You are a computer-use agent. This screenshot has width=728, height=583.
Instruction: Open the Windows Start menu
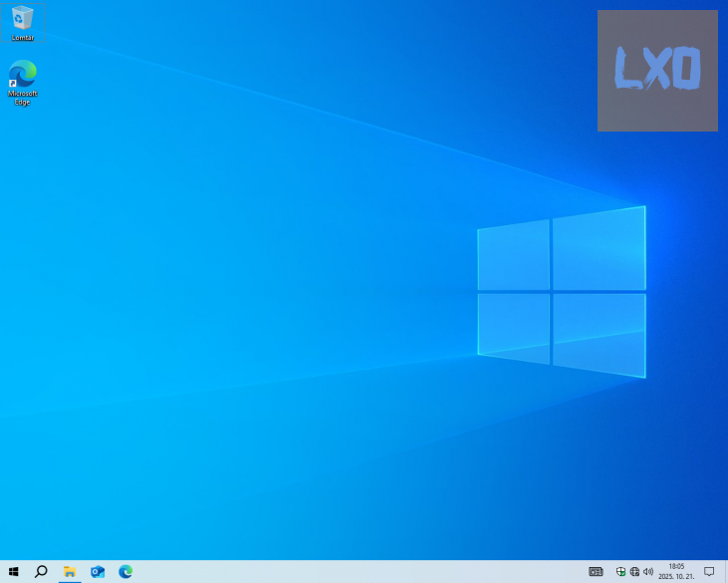[14, 572]
